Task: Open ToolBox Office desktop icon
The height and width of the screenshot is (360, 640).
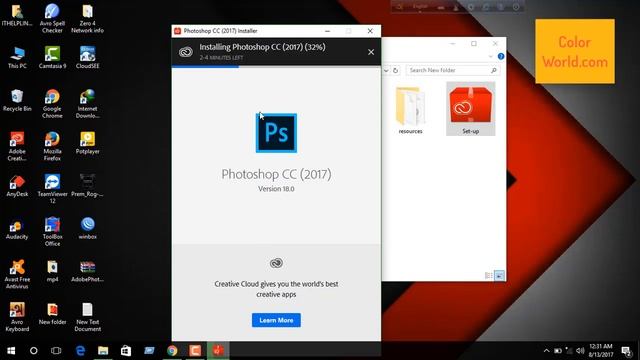Action: (52, 231)
